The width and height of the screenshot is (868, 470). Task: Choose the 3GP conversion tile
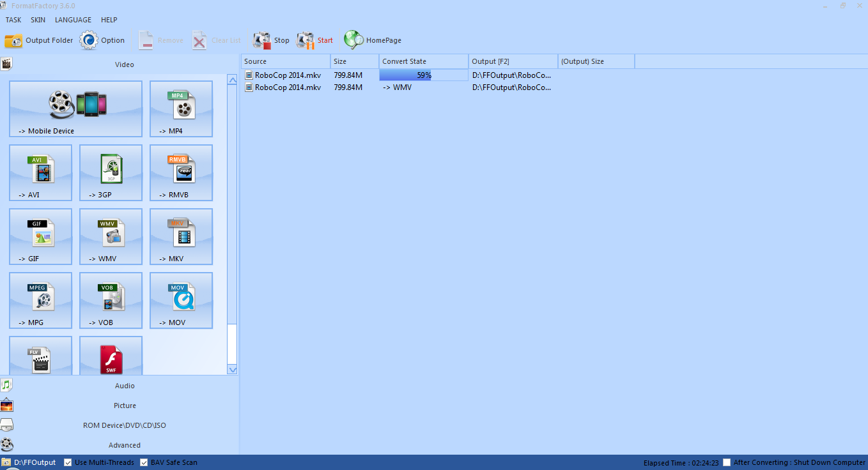coord(111,172)
